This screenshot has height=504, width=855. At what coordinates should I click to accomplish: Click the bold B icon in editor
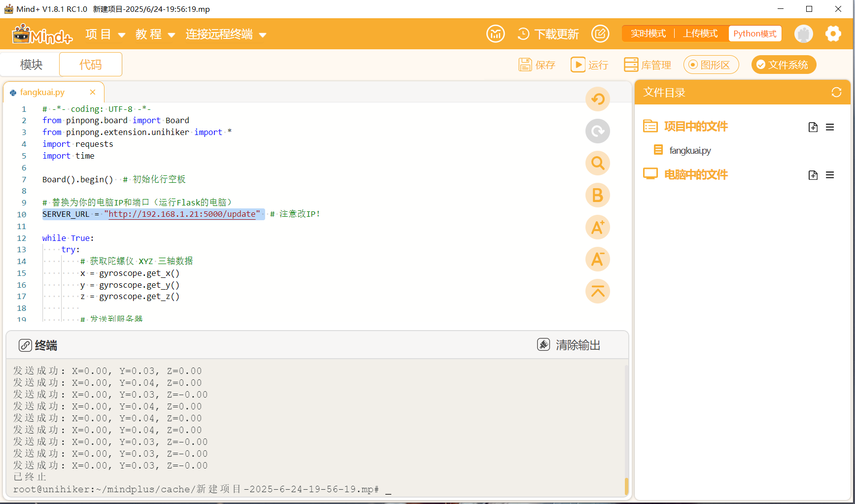coord(598,195)
